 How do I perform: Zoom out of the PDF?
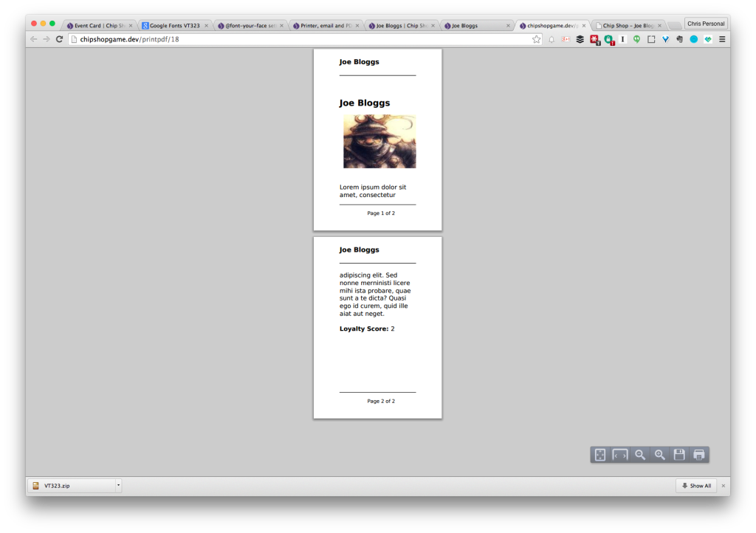[x=640, y=455]
